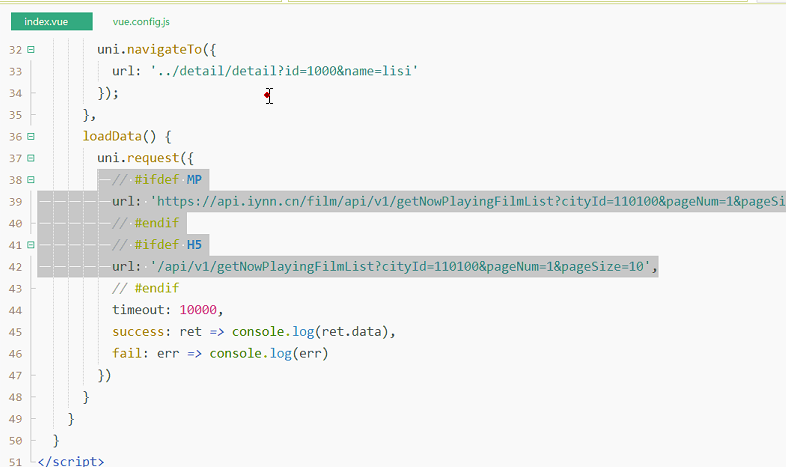Click the H5 platform keyword

[194, 245]
